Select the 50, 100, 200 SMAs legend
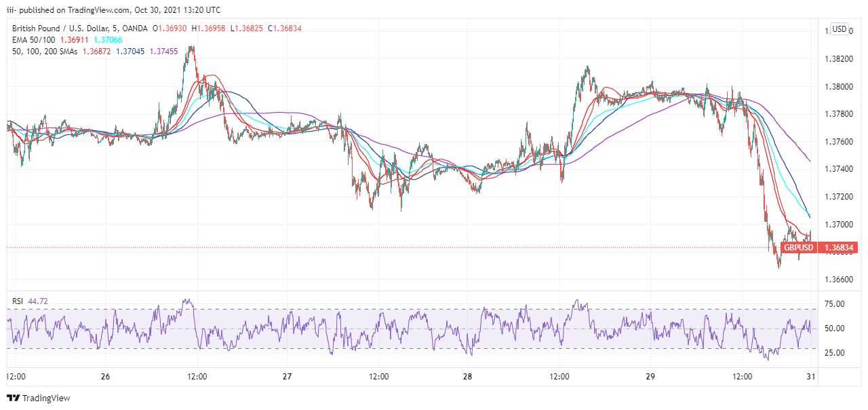Viewport: 868px width, 410px height. coord(45,52)
